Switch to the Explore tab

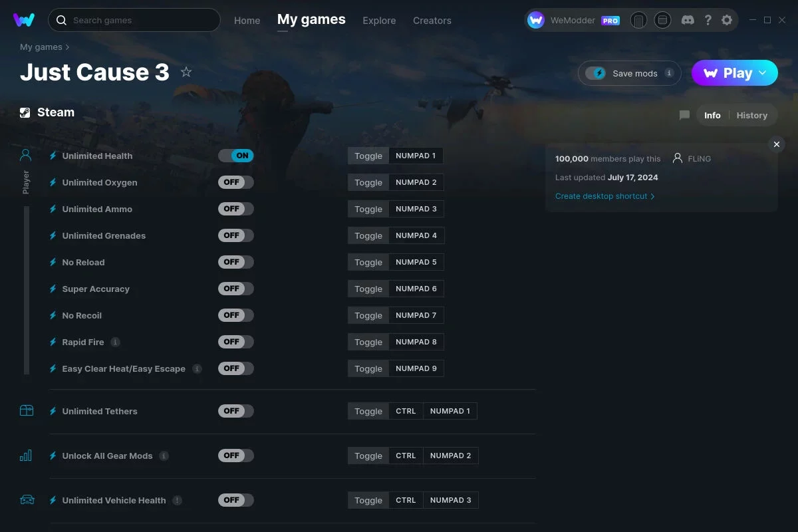tap(379, 21)
